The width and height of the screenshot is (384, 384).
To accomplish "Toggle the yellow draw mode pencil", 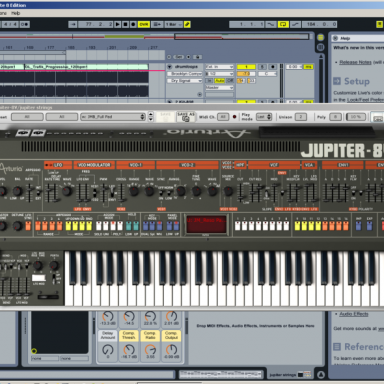I will (x=187, y=24).
